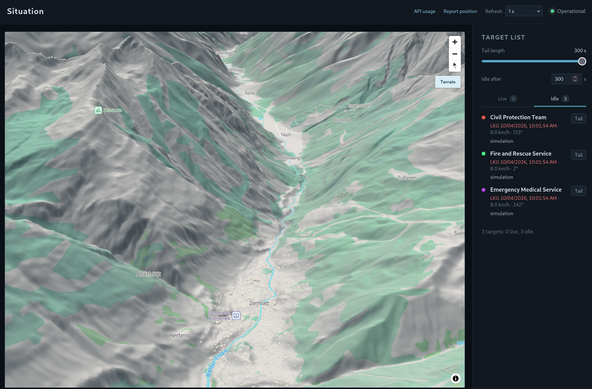Reset map bearing with compass icon
The width and height of the screenshot is (592, 389).
[455, 65]
